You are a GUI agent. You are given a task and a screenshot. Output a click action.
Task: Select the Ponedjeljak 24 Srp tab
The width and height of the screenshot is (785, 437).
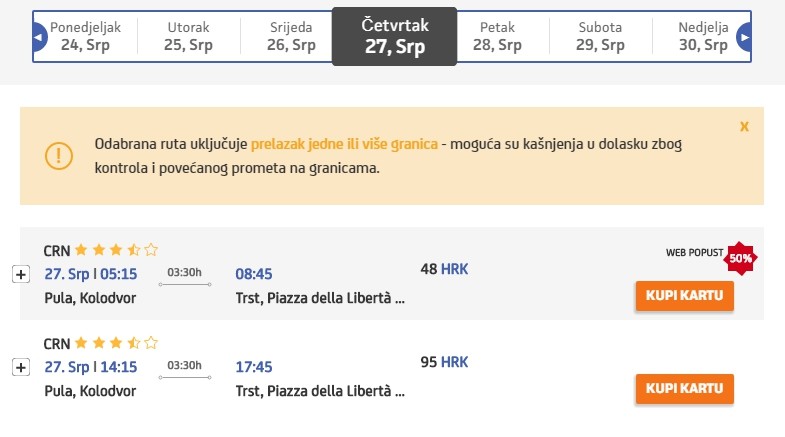84,37
